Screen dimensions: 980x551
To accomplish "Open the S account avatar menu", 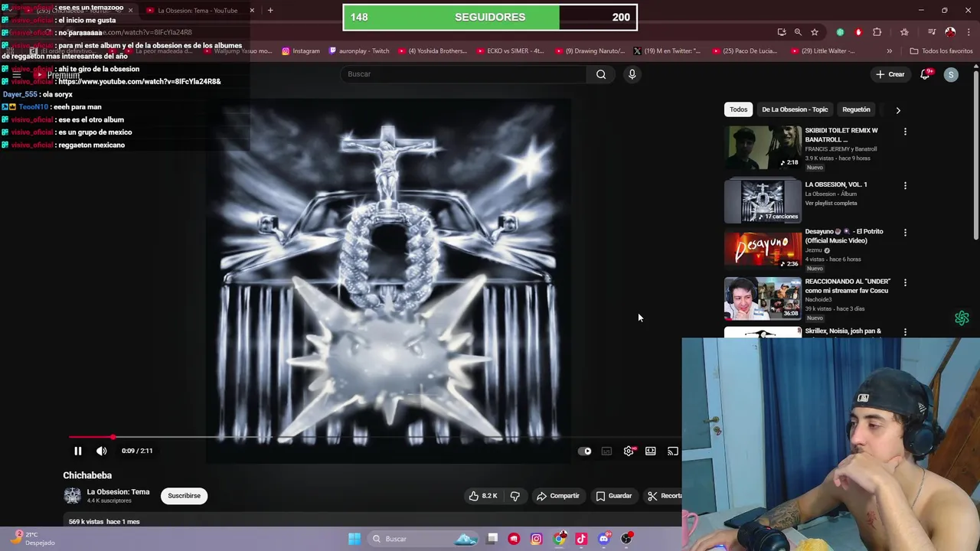I will point(951,74).
